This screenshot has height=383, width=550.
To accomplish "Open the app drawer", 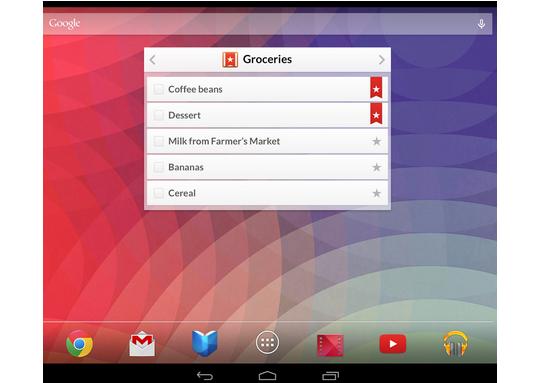I will 267,342.
